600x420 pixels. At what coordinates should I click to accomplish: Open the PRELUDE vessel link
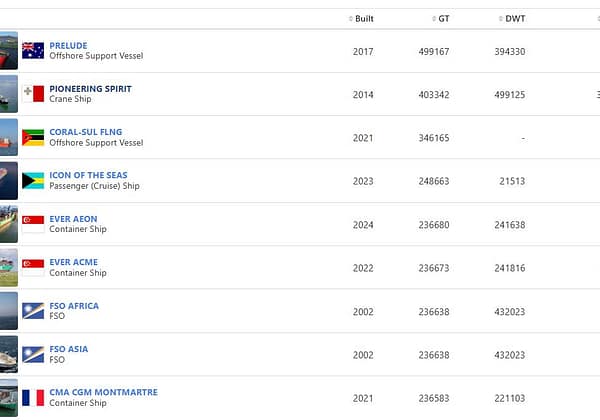tap(68, 46)
